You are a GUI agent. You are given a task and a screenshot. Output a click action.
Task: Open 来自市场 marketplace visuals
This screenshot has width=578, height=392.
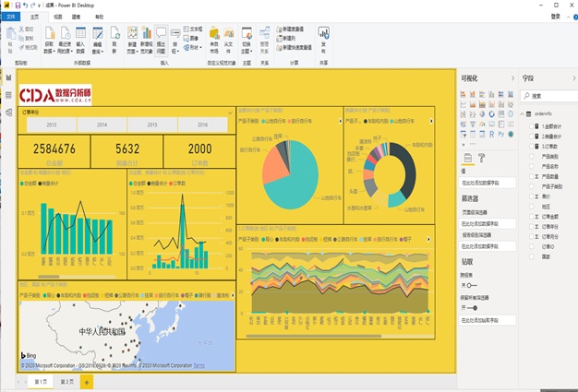(x=214, y=40)
